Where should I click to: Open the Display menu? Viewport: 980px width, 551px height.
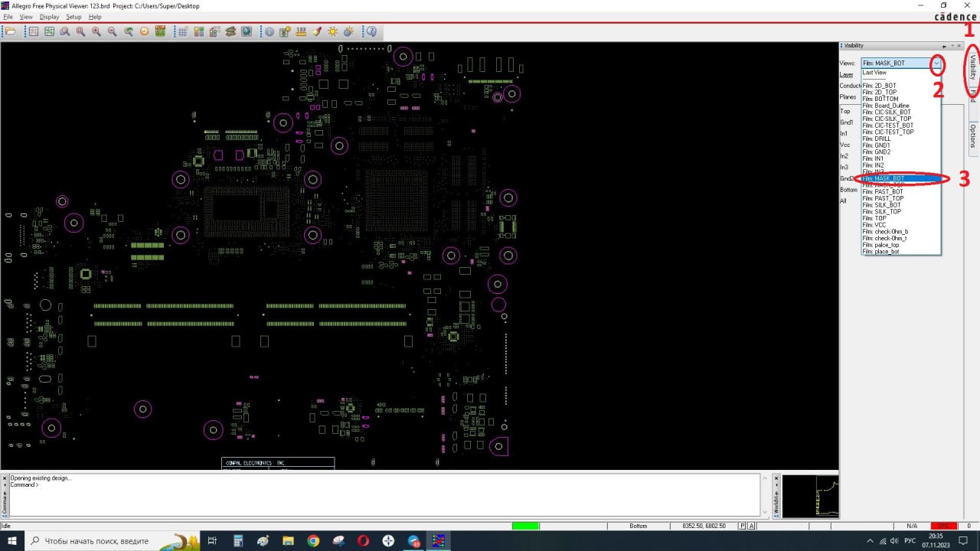(x=49, y=17)
